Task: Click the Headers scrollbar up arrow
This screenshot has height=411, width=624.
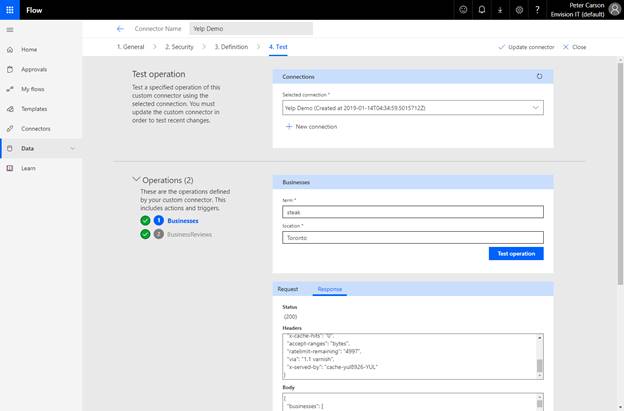Action: 540,338
